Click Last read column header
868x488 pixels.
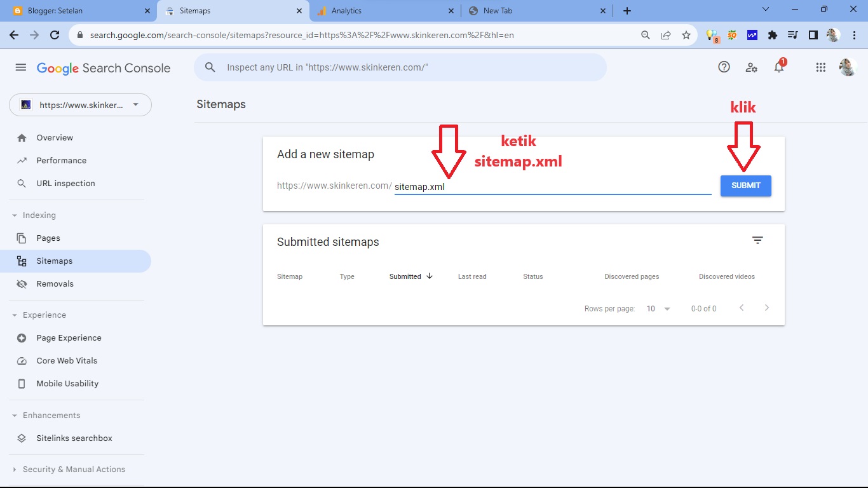pyautogui.click(x=472, y=276)
